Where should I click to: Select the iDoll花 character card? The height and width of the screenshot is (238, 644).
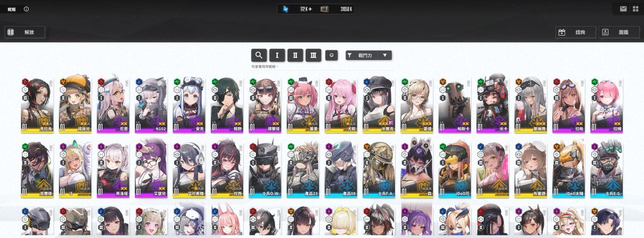[x=454, y=169]
